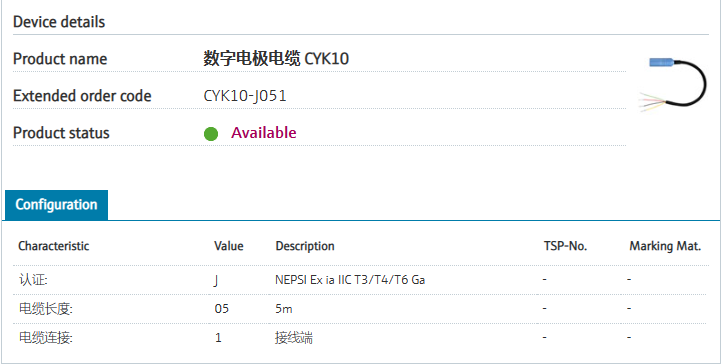
Task: Click the 5m cable length description
Action: point(284,309)
